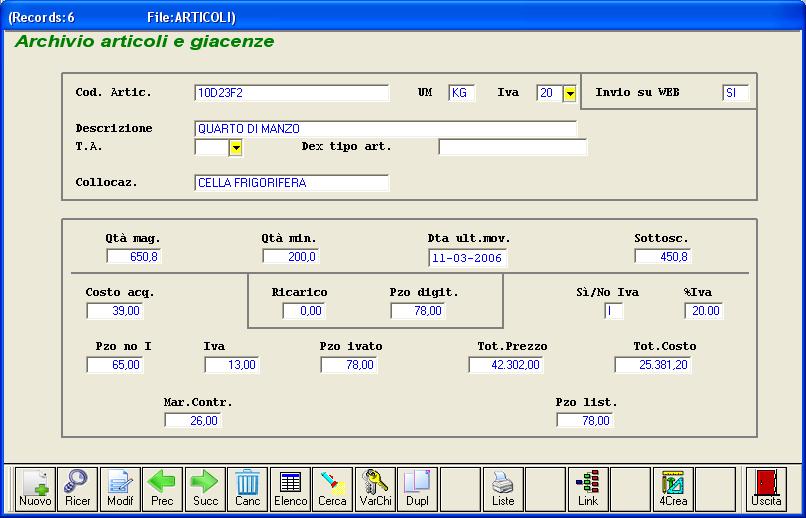Click the Collocaz. field CELLA FRIGORIFERA
The image size is (806, 518).
(292, 183)
